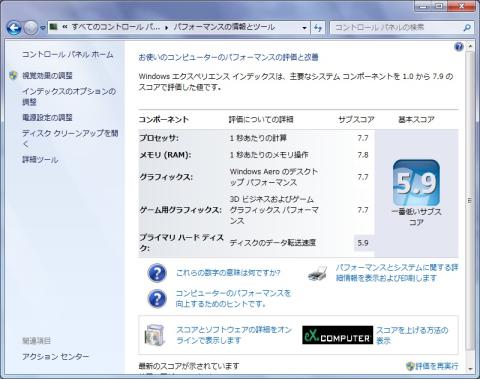The width and height of the screenshot is (480, 379).
Task: Open the address bar history dropdown arrow
Action: click(304, 28)
